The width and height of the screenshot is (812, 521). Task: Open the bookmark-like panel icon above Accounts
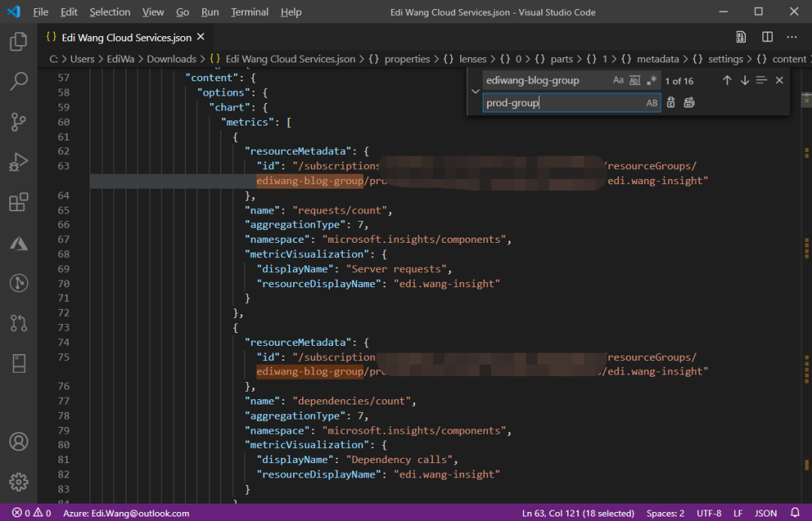tap(19, 364)
